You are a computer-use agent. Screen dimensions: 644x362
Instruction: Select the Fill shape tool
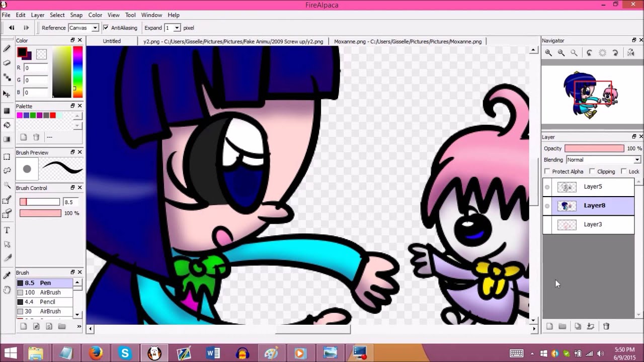pos(7,111)
